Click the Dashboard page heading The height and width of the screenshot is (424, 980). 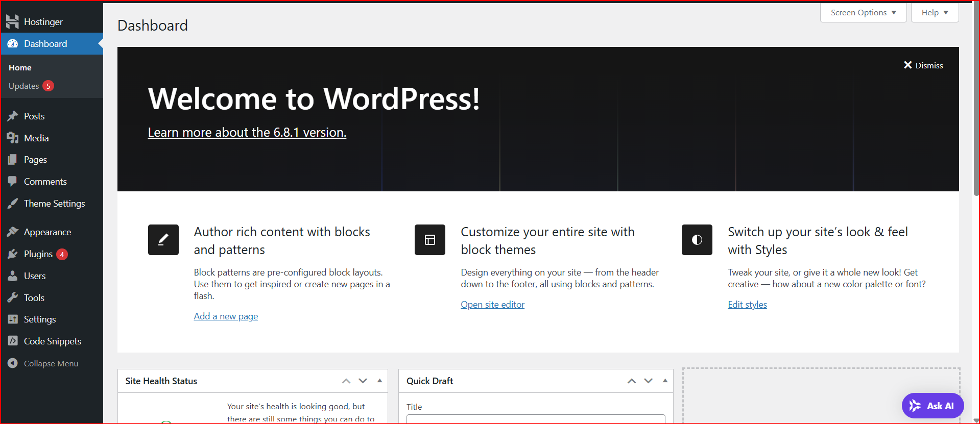(x=153, y=26)
